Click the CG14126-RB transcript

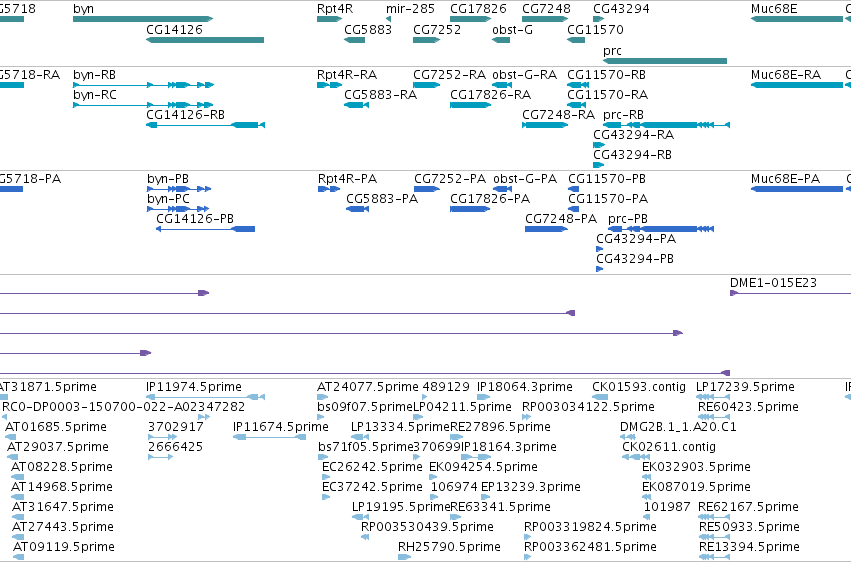(205, 125)
